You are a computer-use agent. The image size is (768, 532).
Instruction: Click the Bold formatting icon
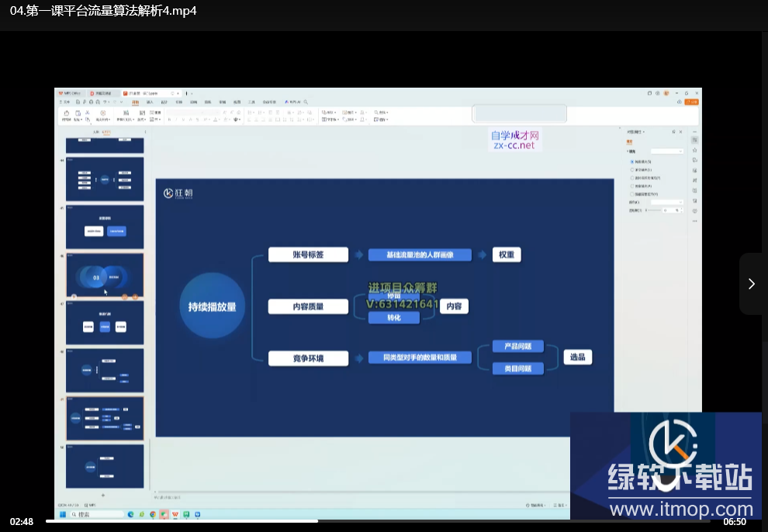coord(169,119)
